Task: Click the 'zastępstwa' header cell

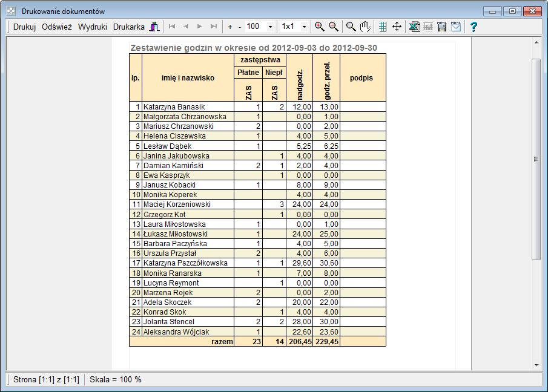Action: pyautogui.click(x=260, y=60)
